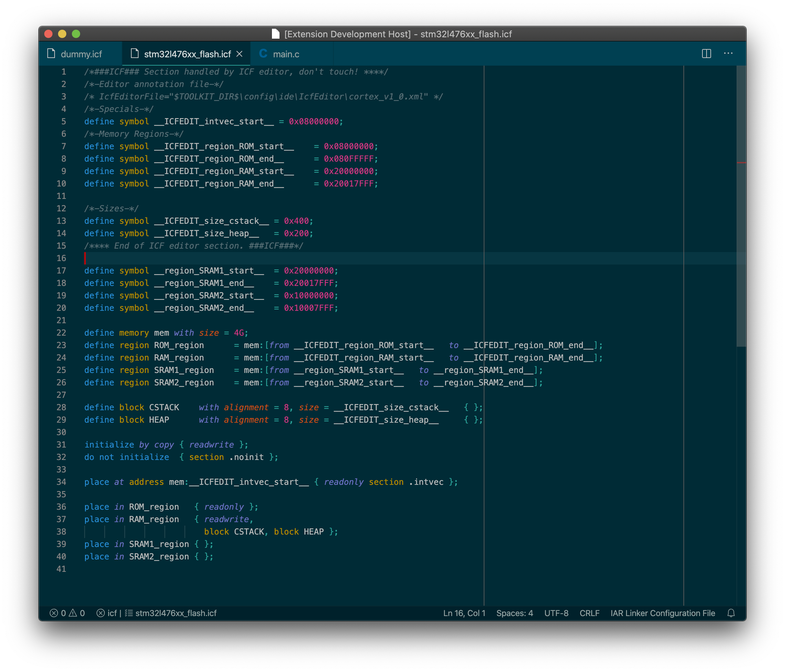
Task: Click stm32l476xx_flash.icf in the status bar
Action: tap(171, 613)
